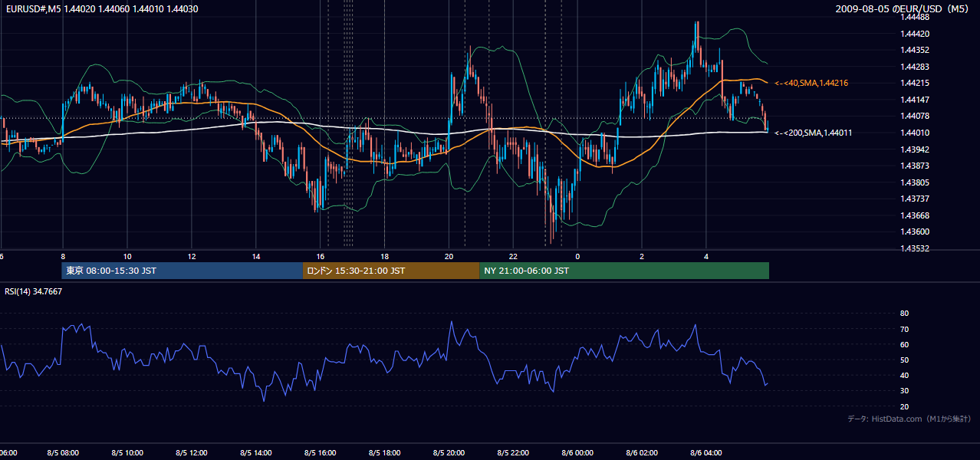Click the bottom timeline label 8/5 18:00

tap(385, 453)
